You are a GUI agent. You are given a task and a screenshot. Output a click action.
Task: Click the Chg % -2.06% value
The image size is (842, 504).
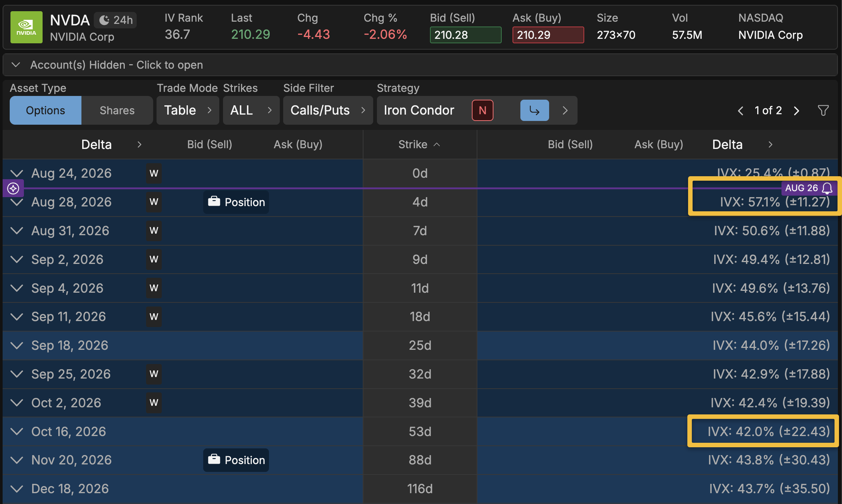(x=385, y=35)
